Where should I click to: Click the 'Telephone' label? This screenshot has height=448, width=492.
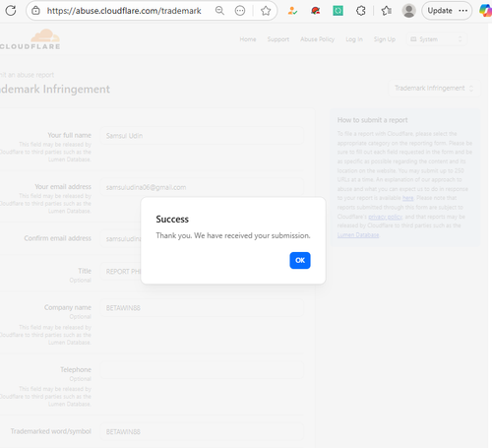pyautogui.click(x=76, y=369)
